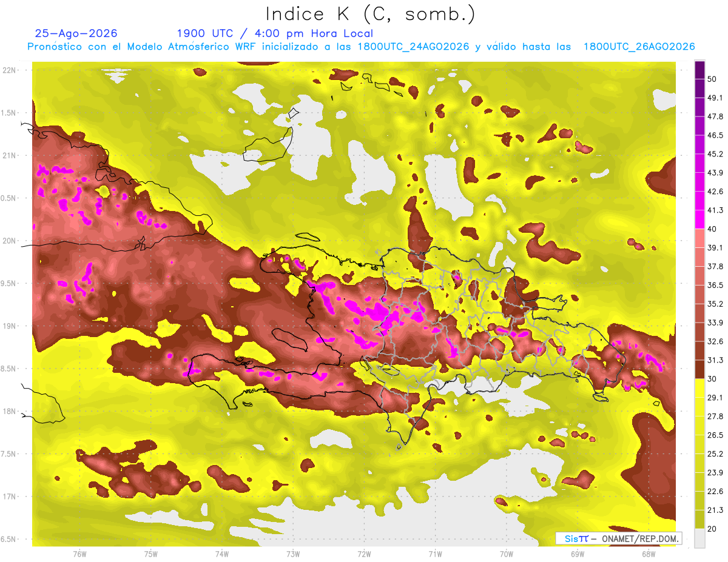This screenshot has width=728, height=562.
Task: Select the colorbar value "25.2"
Action: [715, 454]
